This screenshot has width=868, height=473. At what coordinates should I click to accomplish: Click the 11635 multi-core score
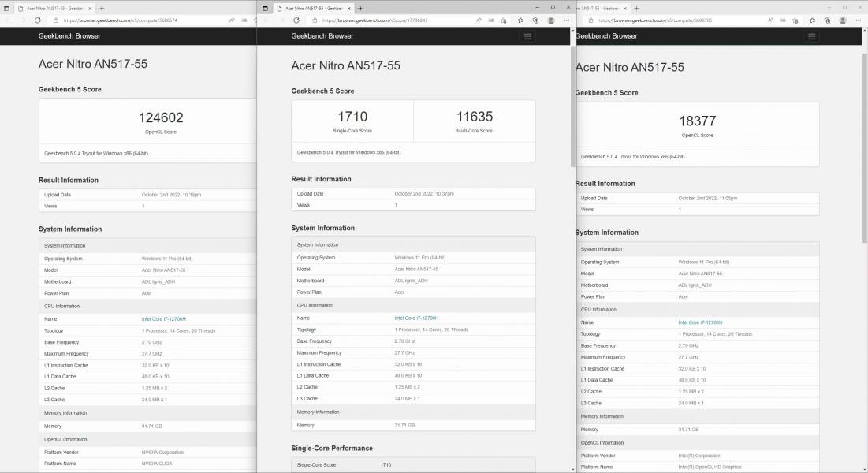pyautogui.click(x=475, y=117)
